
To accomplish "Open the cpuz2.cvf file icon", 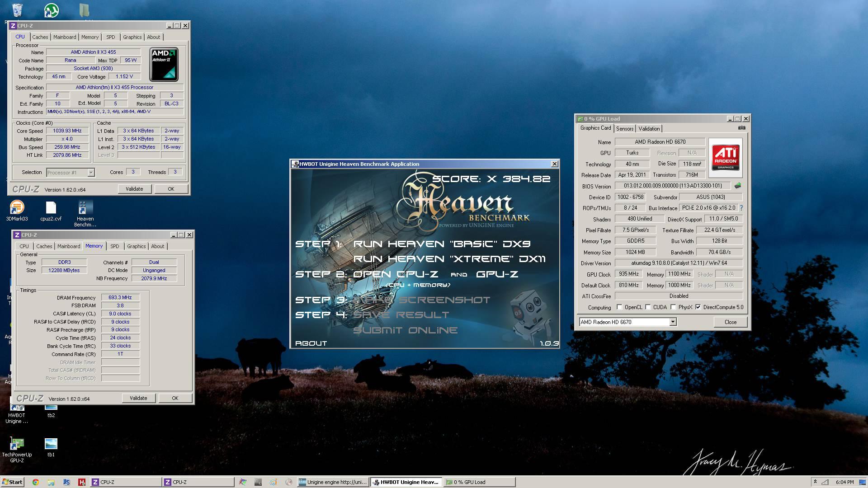I will click(51, 211).
